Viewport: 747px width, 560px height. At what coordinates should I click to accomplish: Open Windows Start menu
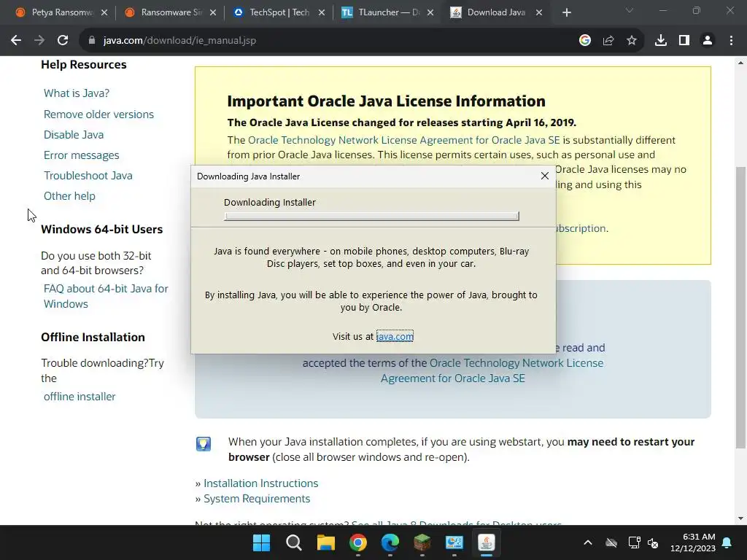pos(262,542)
